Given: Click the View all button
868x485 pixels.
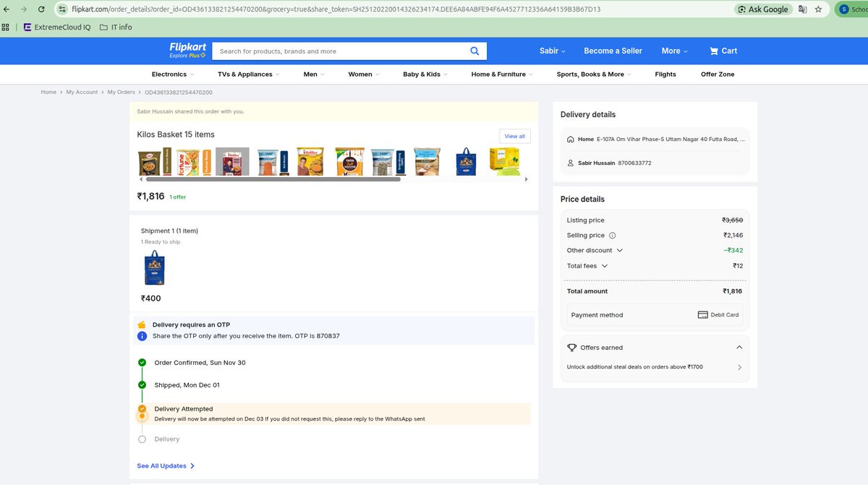Looking at the screenshot, I should 515,136.
